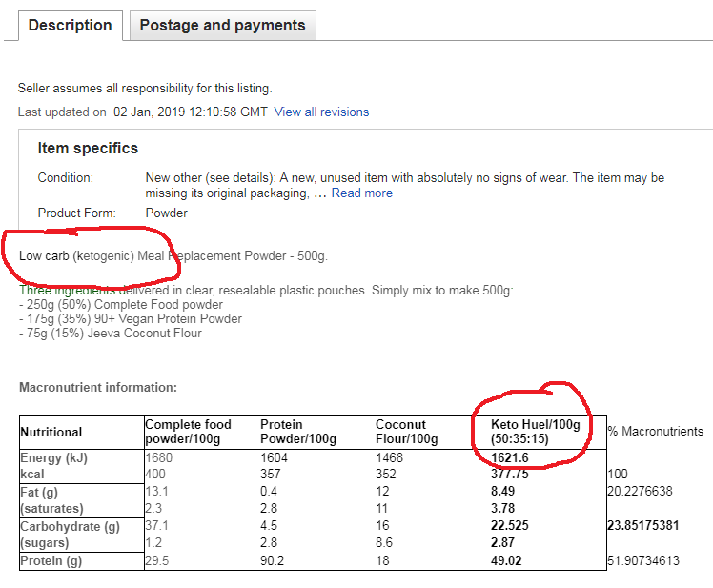The width and height of the screenshot is (713, 588).
Task: Click the 49.02 protein value cell
Action: (x=507, y=561)
